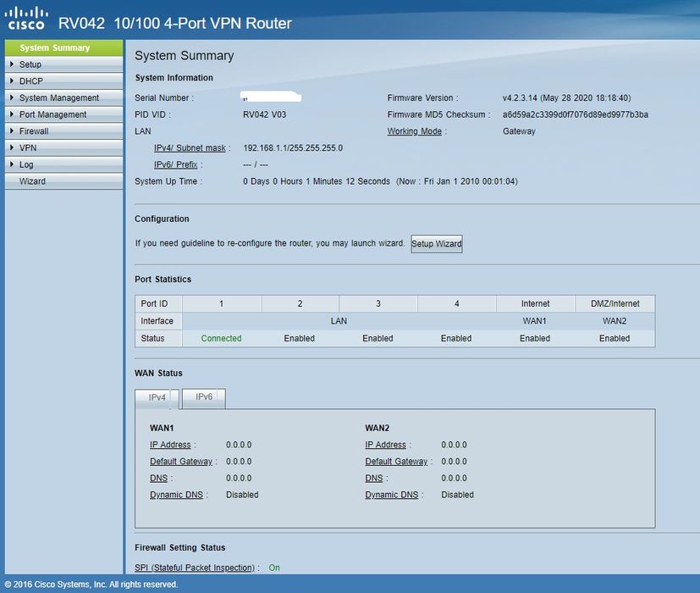Click the firmware version v4.2.3.14 text

pyautogui.click(x=566, y=98)
